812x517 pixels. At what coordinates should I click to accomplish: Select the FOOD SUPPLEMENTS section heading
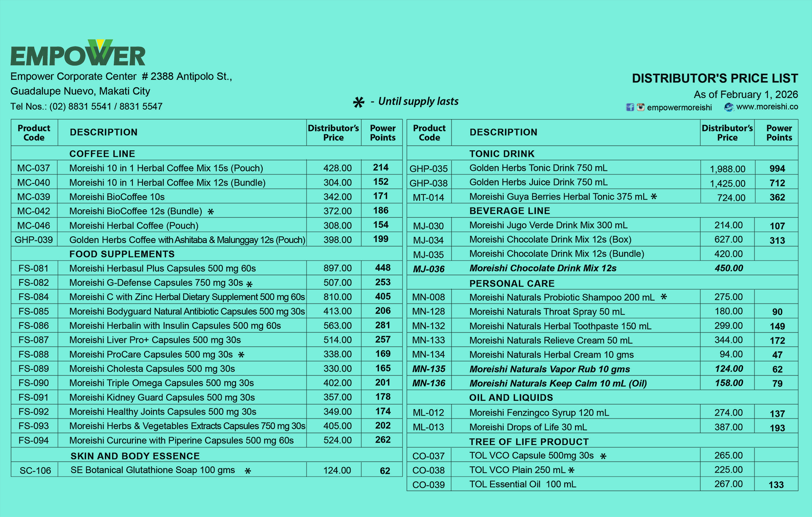pyautogui.click(x=122, y=254)
